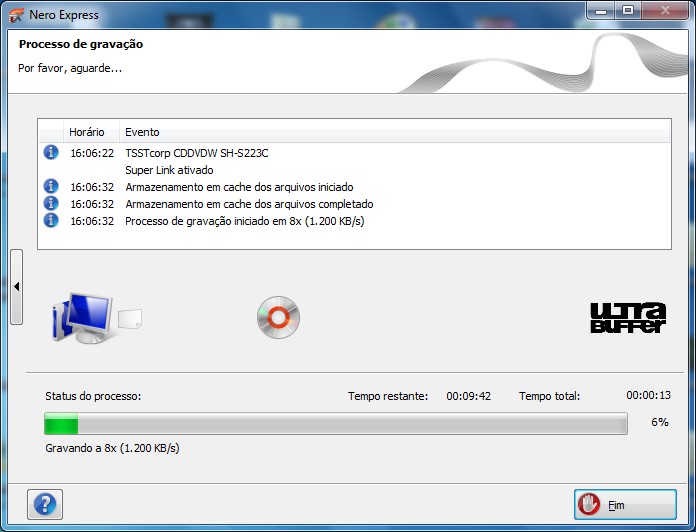This screenshot has height=532, width=696.
Task: Click the spinning disc burn icon
Action: [x=278, y=317]
